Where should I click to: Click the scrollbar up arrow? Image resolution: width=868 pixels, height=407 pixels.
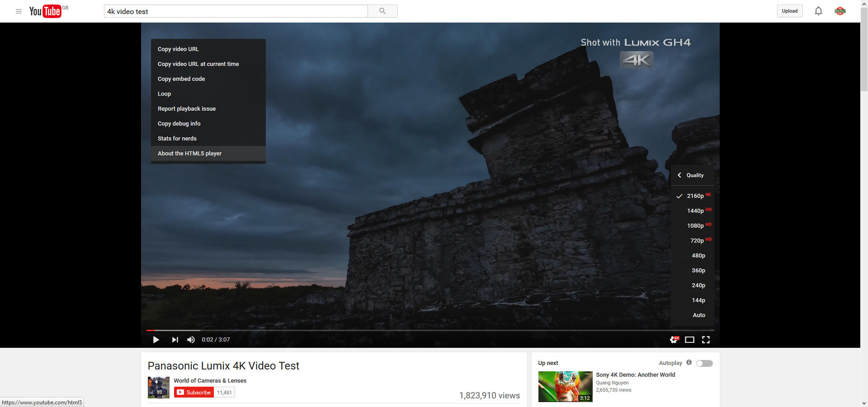point(864,4)
